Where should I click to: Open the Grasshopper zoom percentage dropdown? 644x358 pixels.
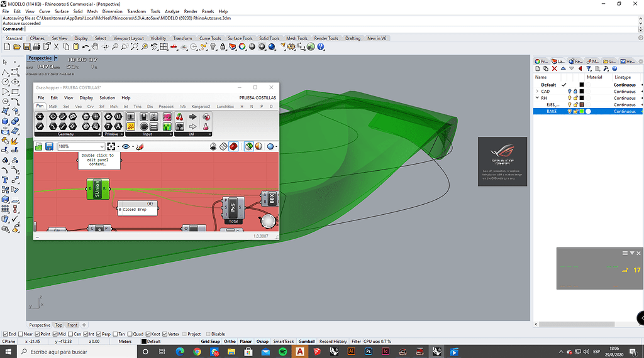click(102, 146)
